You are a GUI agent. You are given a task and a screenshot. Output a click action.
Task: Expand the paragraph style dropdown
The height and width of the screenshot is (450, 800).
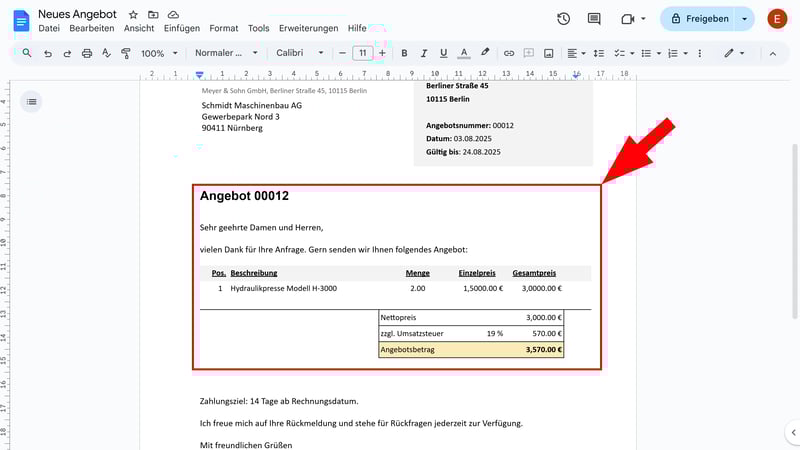226,53
